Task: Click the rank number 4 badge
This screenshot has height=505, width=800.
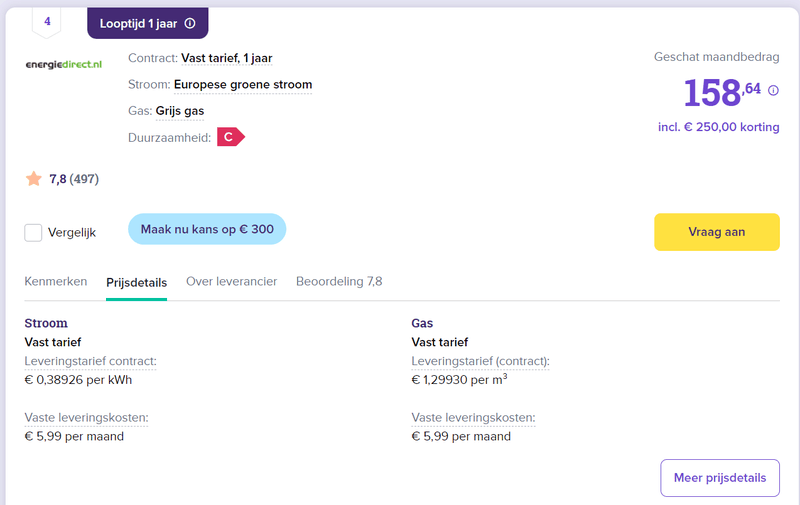Action: 47,21
